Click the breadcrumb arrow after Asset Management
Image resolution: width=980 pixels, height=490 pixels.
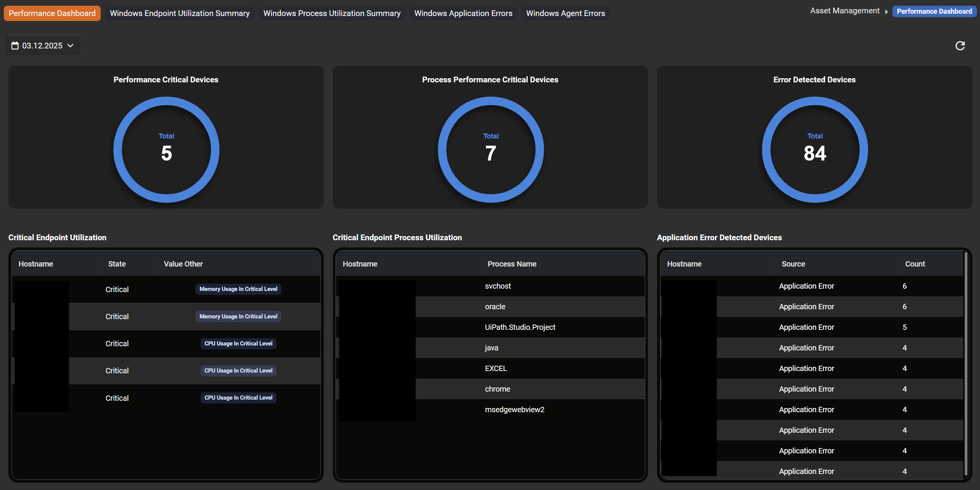[886, 12]
